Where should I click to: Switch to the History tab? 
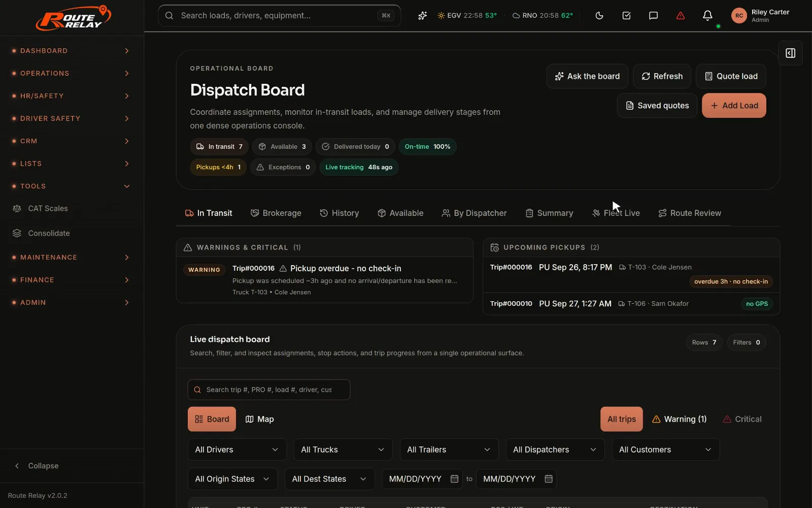pyautogui.click(x=340, y=213)
